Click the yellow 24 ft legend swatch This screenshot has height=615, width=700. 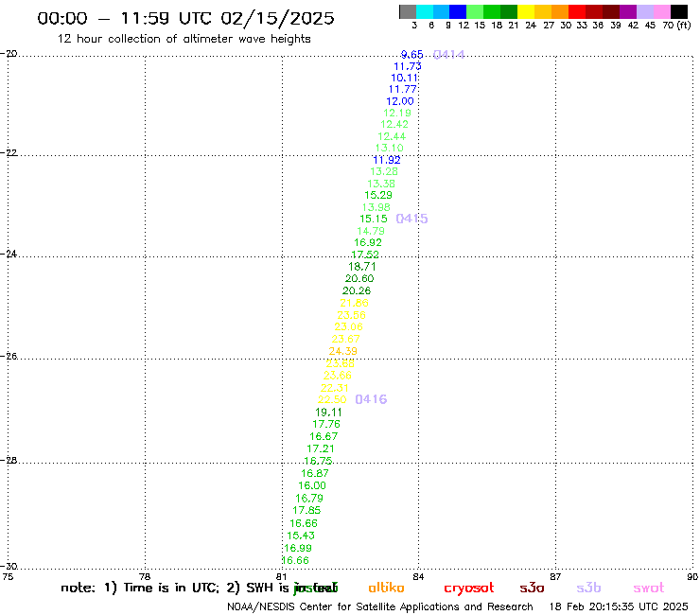(x=526, y=11)
